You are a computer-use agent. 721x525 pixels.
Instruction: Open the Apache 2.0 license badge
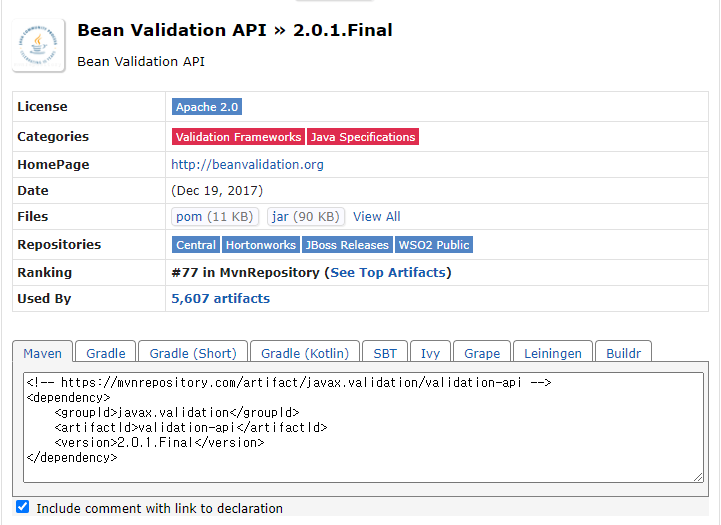tap(207, 107)
